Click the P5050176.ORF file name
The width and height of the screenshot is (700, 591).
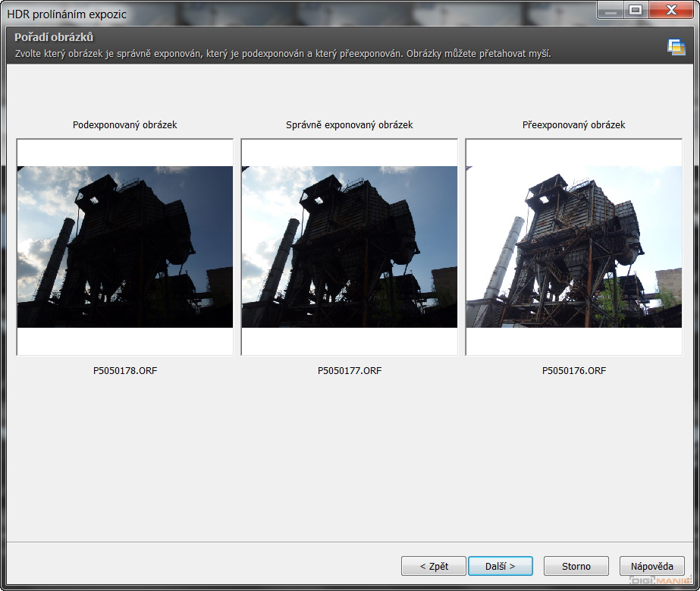pyautogui.click(x=574, y=371)
